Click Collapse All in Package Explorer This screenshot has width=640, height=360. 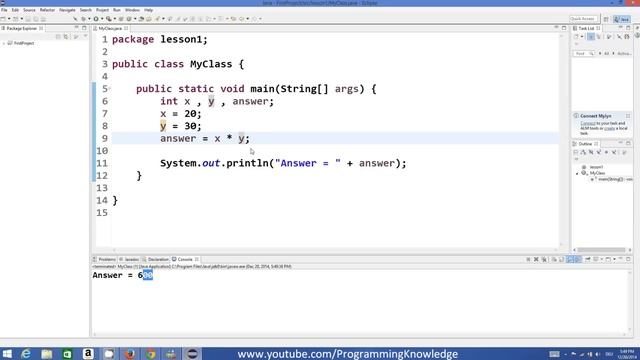(58, 37)
